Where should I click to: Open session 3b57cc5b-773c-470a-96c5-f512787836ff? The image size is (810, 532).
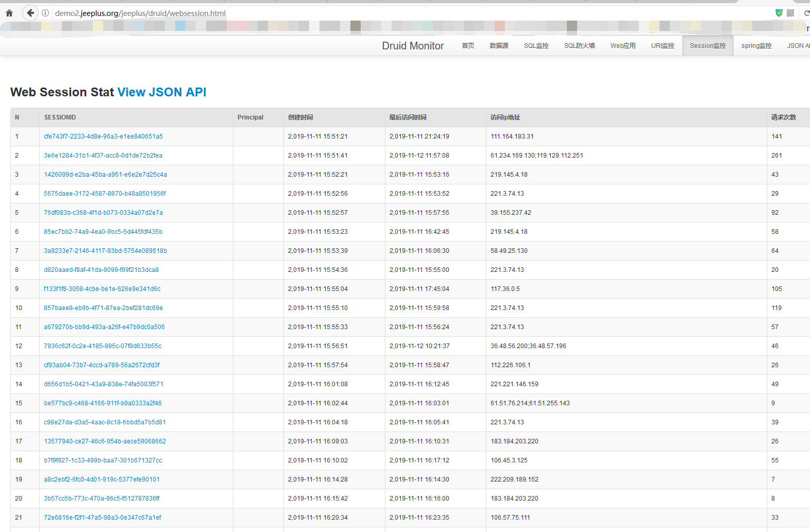[x=102, y=499]
